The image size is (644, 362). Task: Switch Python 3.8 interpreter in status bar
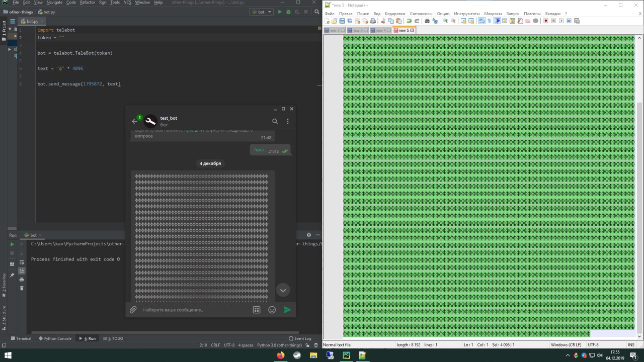click(x=279, y=345)
